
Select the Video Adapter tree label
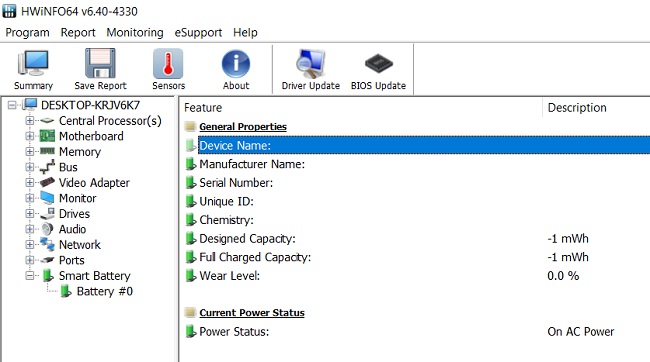coord(94,182)
